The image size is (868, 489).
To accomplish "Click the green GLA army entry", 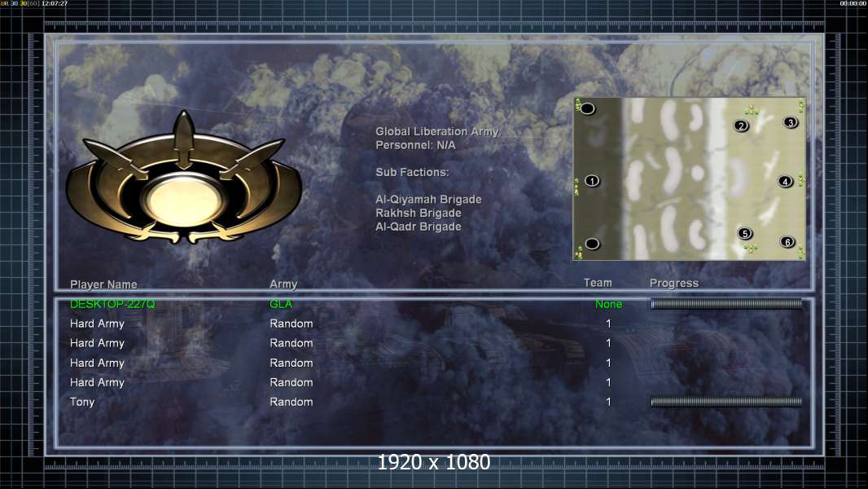I will [281, 304].
